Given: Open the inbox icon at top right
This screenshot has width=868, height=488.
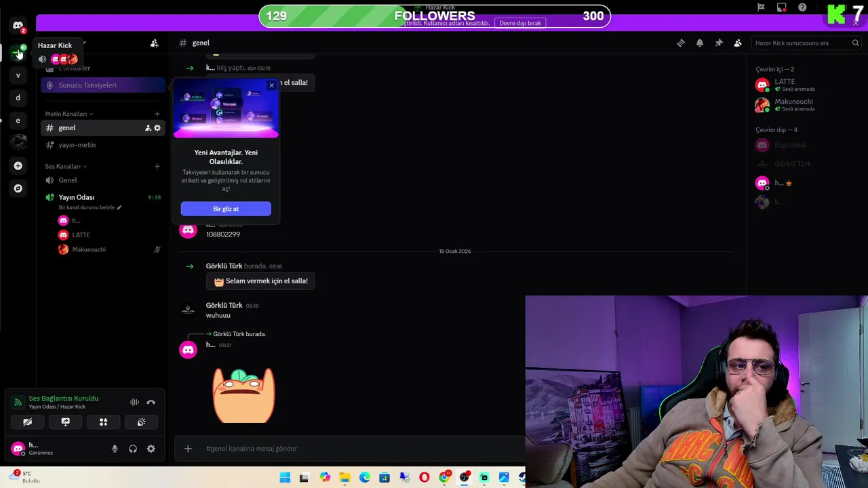Looking at the screenshot, I should 782,7.
